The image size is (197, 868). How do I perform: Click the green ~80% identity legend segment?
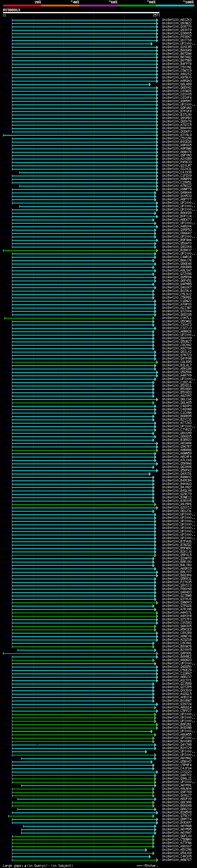137,6
